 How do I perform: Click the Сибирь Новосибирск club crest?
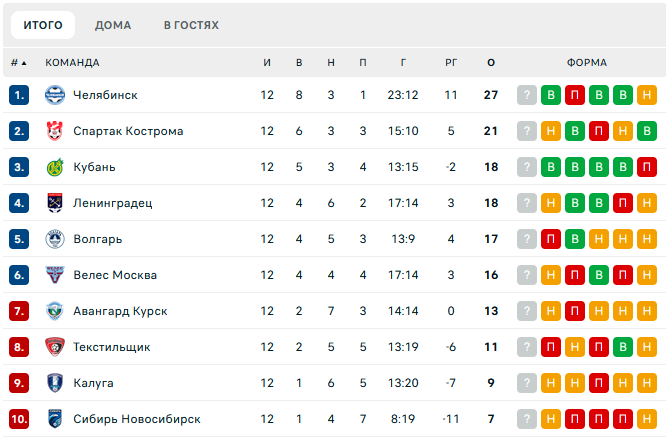tap(55, 419)
